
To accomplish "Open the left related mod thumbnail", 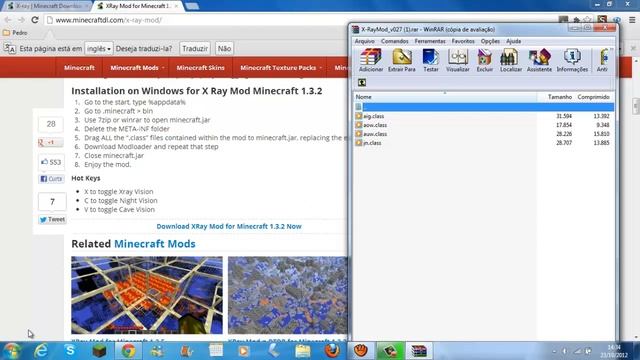I will click(147, 295).
